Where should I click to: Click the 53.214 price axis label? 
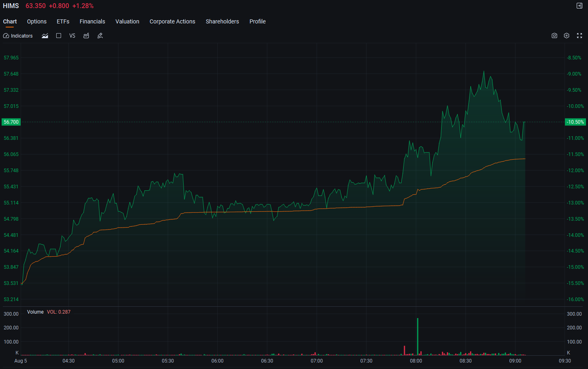[x=11, y=299]
